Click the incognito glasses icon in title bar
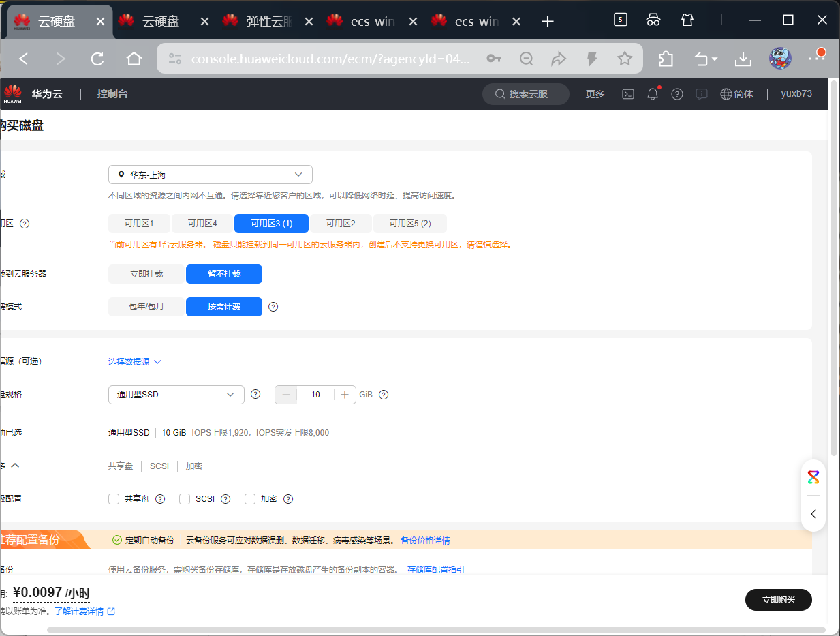 (653, 20)
